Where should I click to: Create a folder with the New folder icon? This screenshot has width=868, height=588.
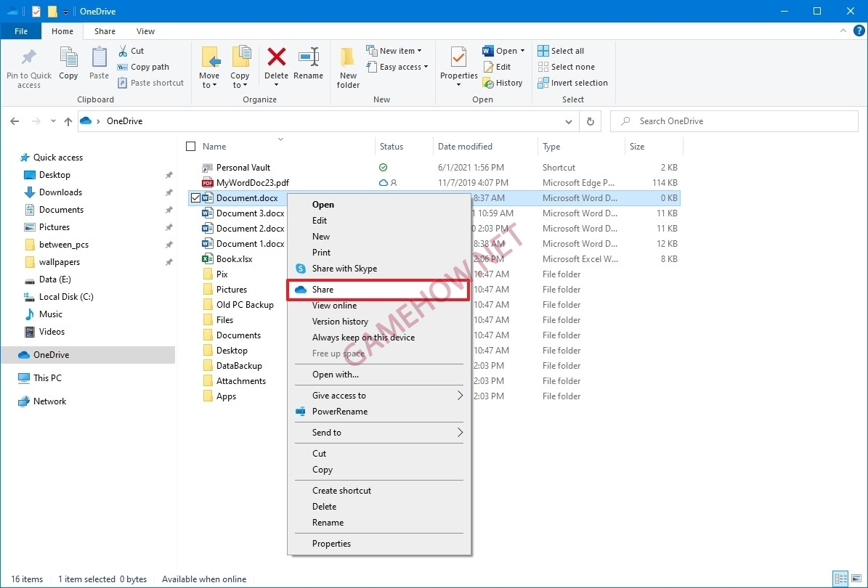point(347,65)
